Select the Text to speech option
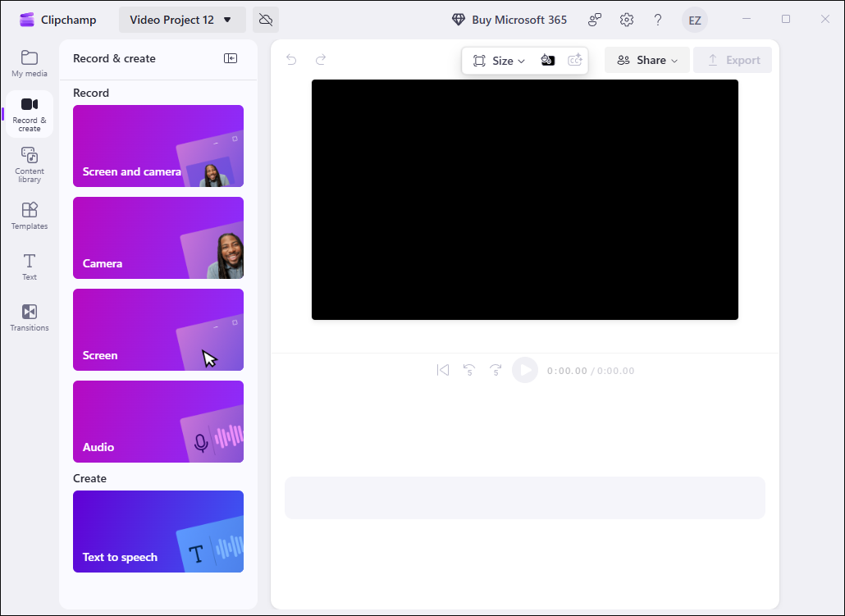Screen dimensions: 845x616 tap(158, 531)
